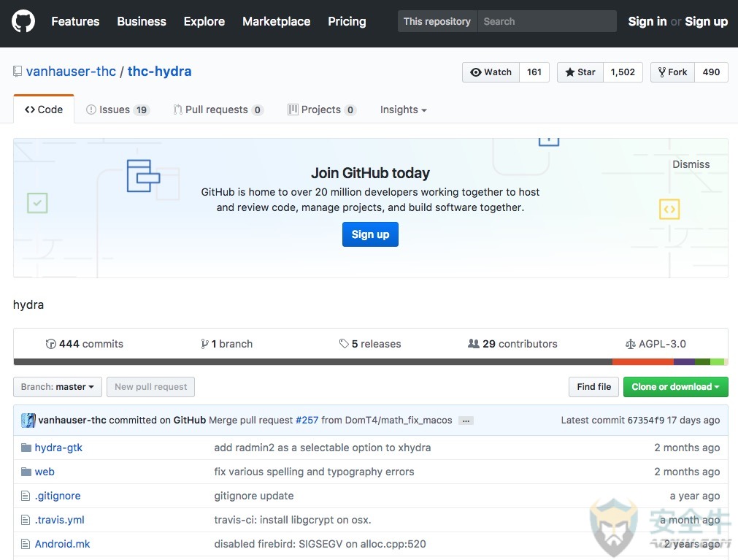Click the contributors people icon
The width and height of the screenshot is (738, 560).
click(x=474, y=344)
